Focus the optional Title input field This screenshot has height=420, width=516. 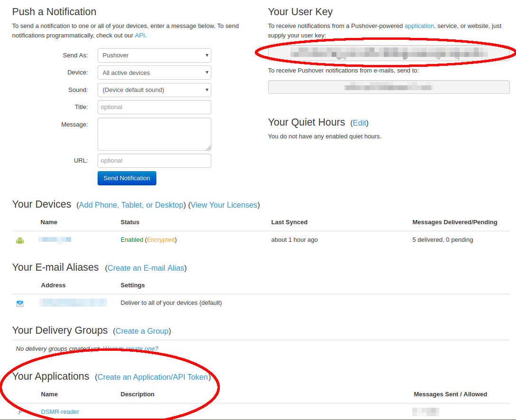coord(154,107)
